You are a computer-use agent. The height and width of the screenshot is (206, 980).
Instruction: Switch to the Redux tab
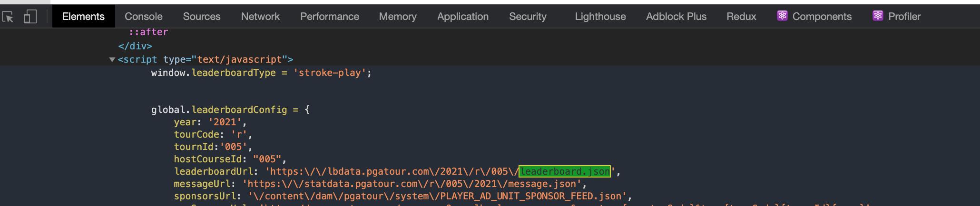tap(741, 17)
